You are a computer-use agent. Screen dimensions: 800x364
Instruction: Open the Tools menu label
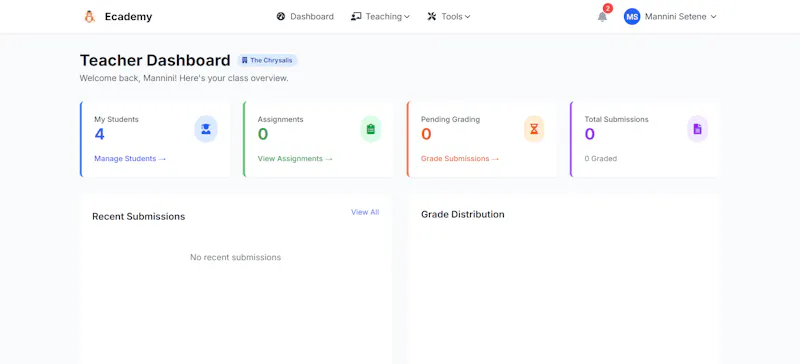[x=452, y=16]
